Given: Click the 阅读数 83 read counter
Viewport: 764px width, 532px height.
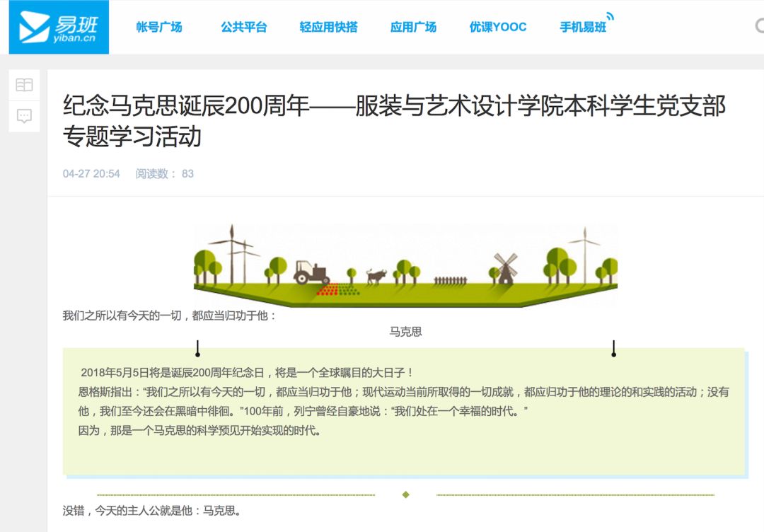Looking at the screenshot, I should coord(164,174).
